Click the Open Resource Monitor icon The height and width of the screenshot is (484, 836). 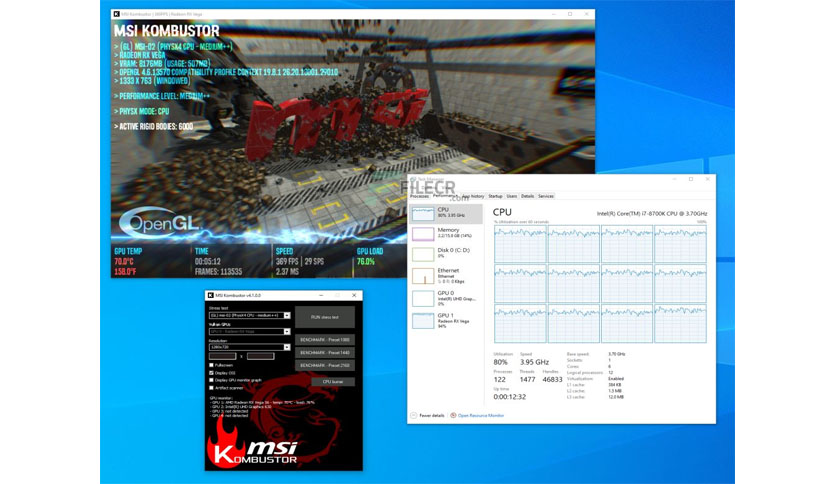453,415
